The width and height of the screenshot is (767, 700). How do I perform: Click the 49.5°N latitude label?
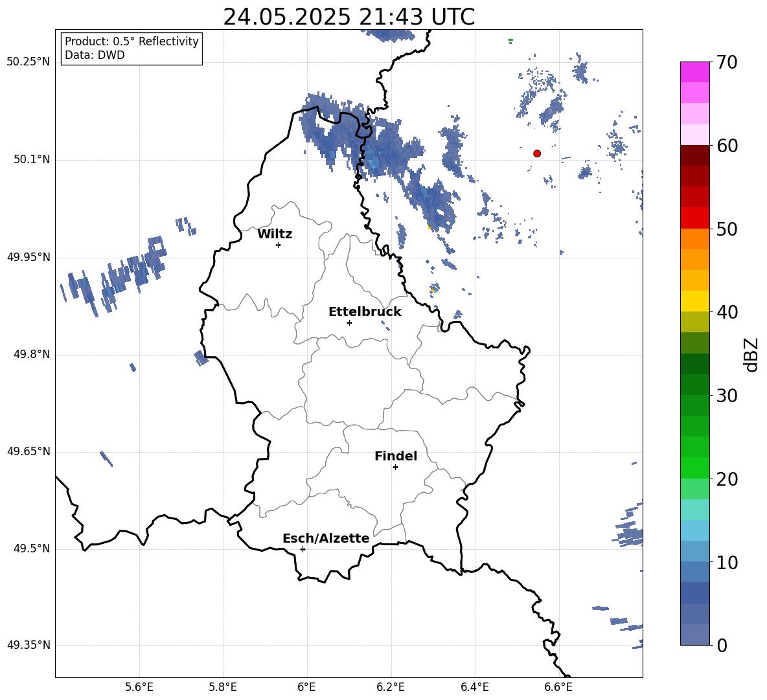(31, 548)
